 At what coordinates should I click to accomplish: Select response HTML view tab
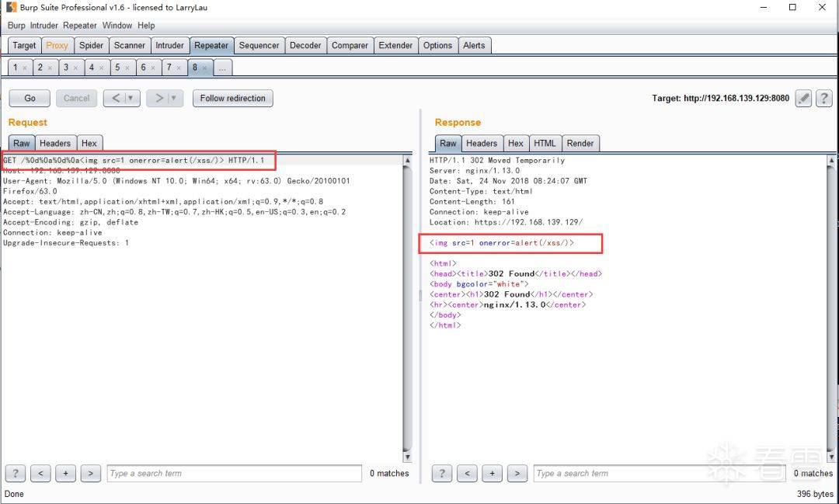point(545,144)
